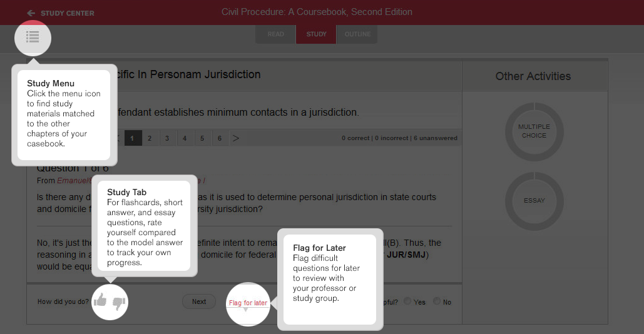
Task: Open the Multiple Choice activity ring
Action: [x=534, y=131]
